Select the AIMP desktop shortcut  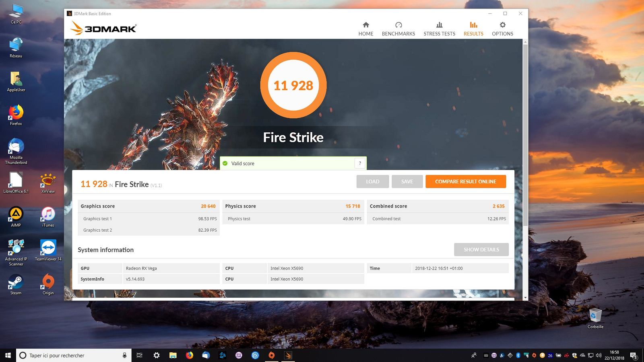16,216
